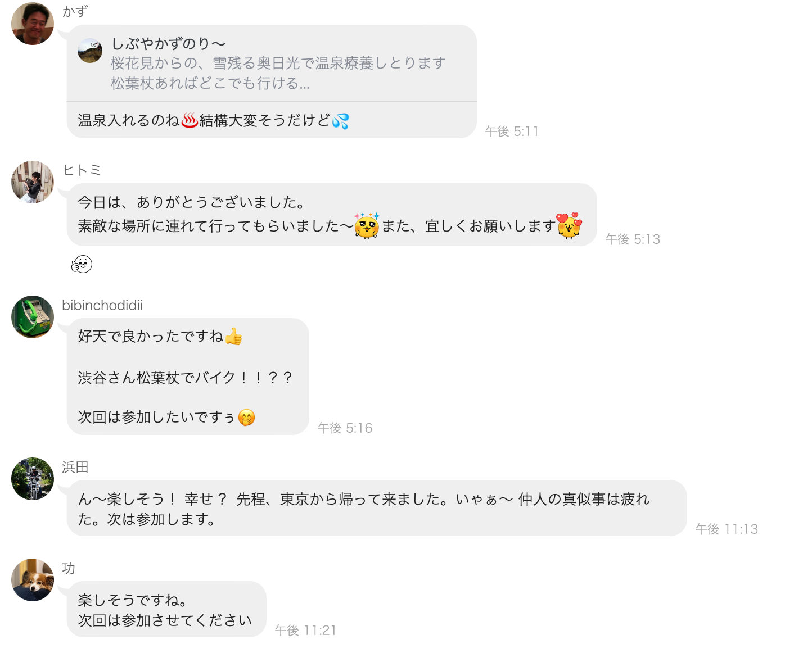Select 浜田's message bubble about 東京

point(377,508)
